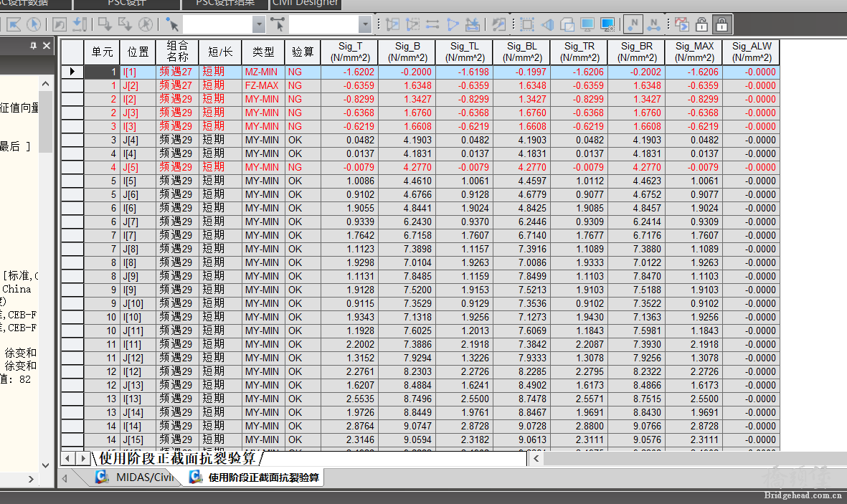Click the dotted square zoom fit icon
The height and width of the screenshot is (504, 847).
click(x=527, y=24)
